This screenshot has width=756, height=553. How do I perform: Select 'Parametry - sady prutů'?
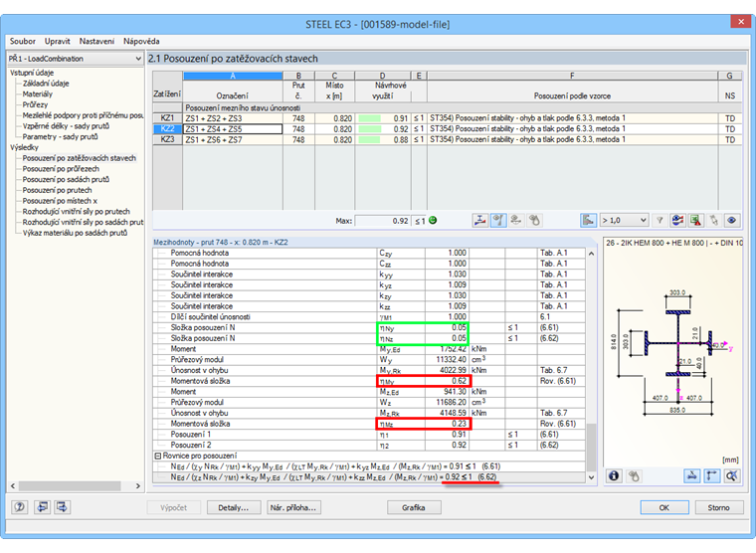(x=61, y=136)
